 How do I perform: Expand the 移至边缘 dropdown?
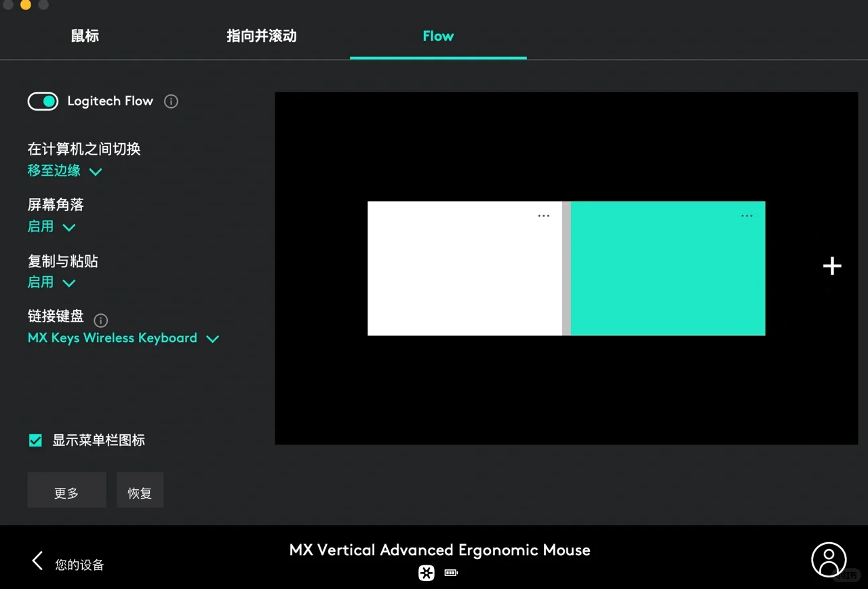coord(65,171)
